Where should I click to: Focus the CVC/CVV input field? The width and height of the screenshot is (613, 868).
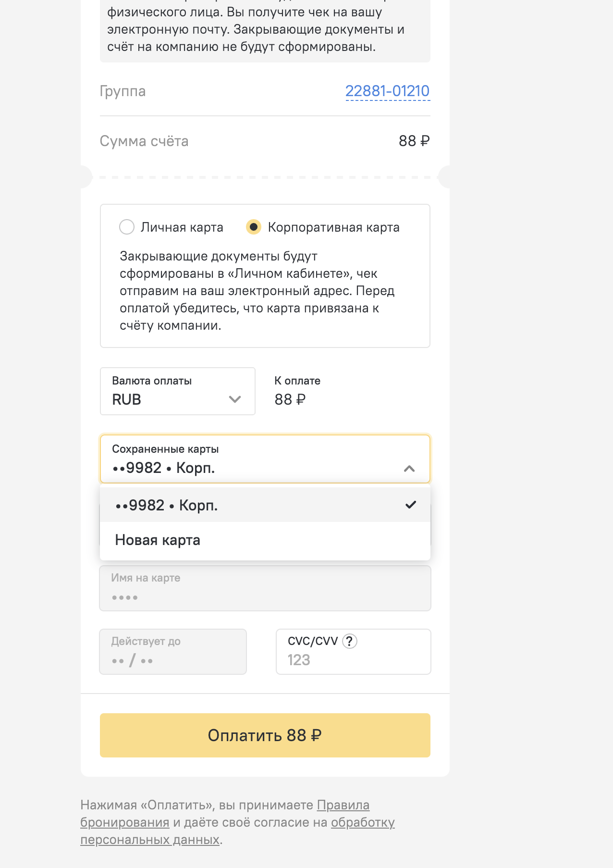[x=354, y=652]
